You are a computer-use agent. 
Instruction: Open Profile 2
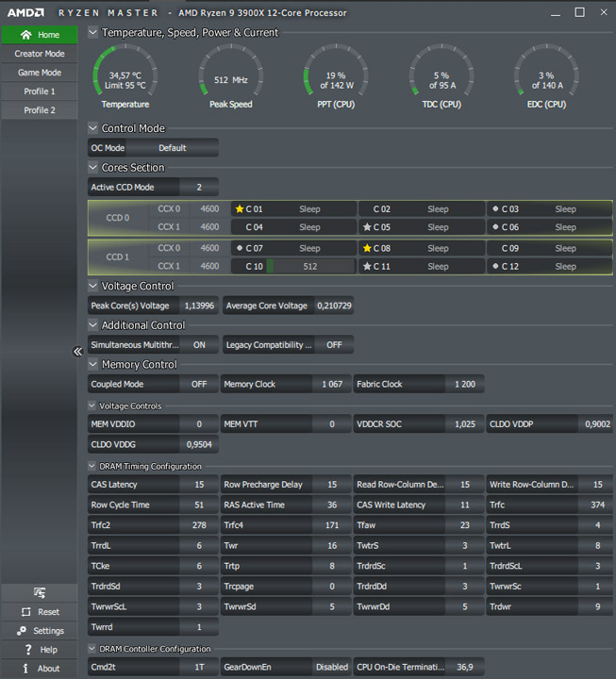[40, 110]
